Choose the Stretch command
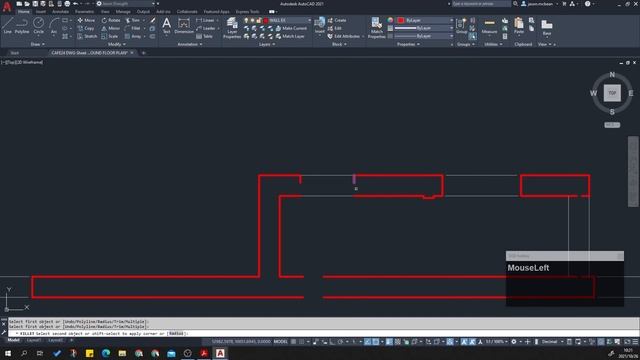Image resolution: width=640 pixels, height=360 pixels. coord(87,36)
